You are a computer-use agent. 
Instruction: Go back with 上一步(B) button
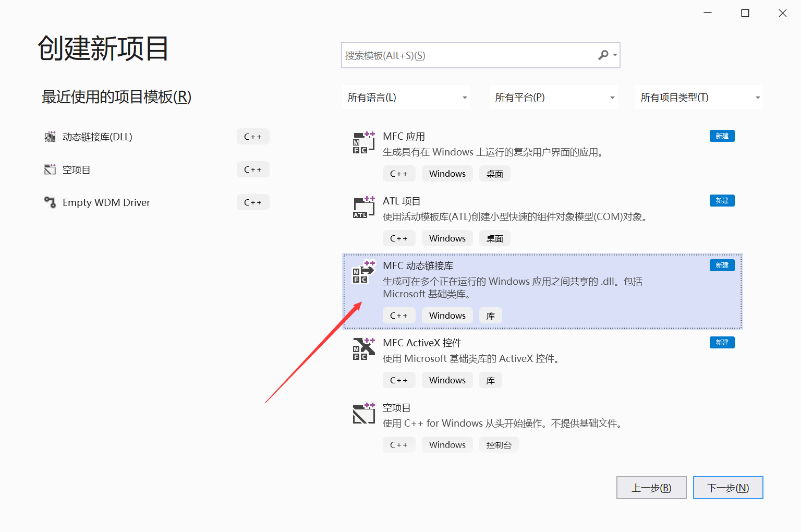651,488
